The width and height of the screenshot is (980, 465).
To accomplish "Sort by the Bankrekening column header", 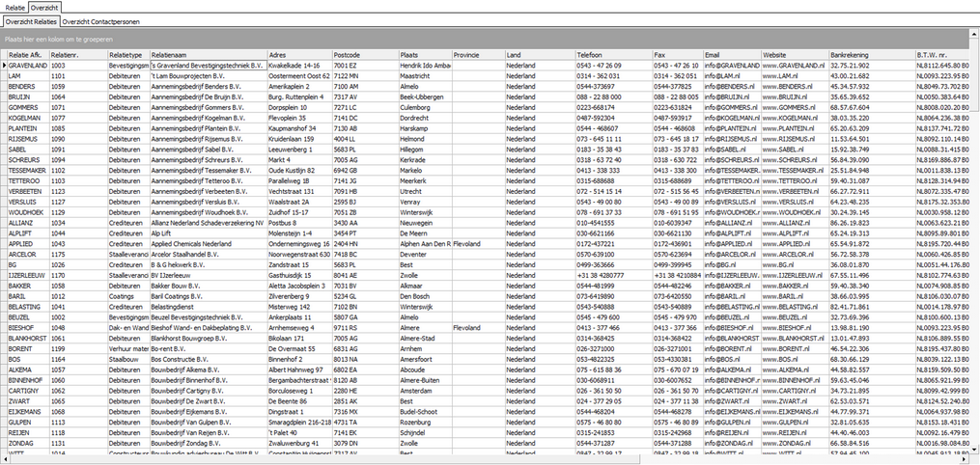I will click(x=872, y=55).
